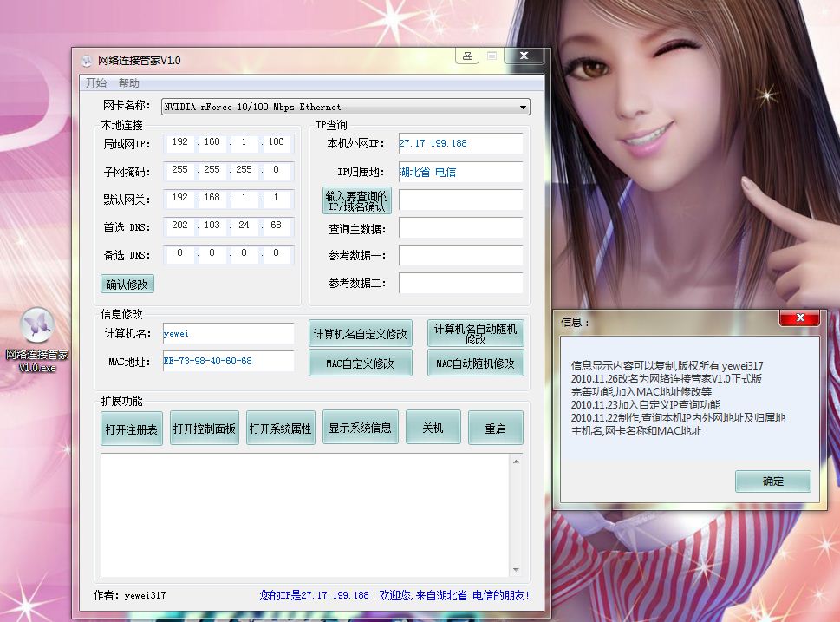Confirm the 信息 dialog with 确定
The width and height of the screenshot is (840, 622).
tap(773, 481)
